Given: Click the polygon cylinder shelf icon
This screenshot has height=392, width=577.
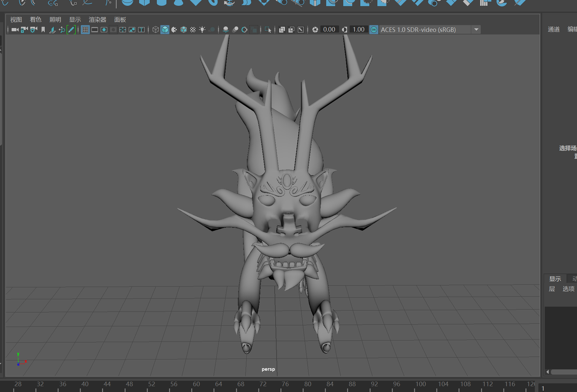Looking at the screenshot, I should pyautogui.click(x=161, y=2).
